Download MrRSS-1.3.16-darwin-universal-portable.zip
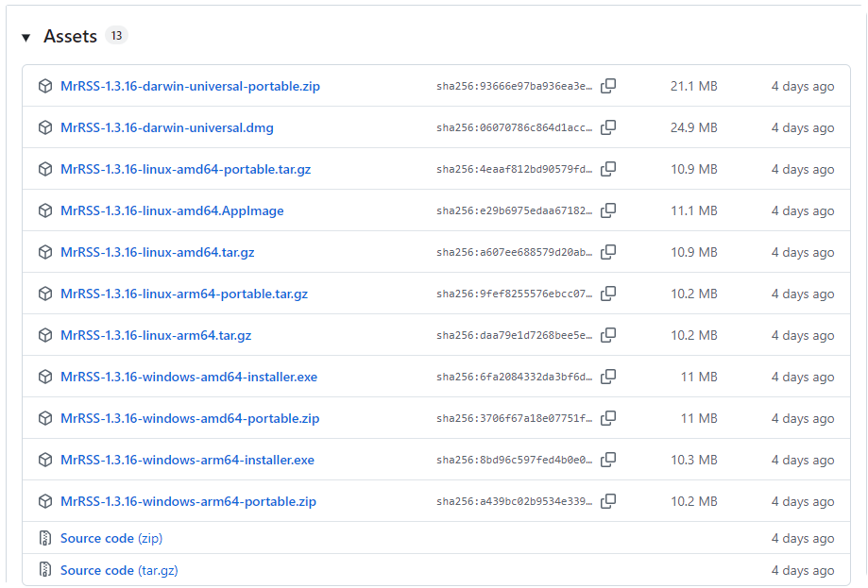The image size is (868, 588). point(190,86)
